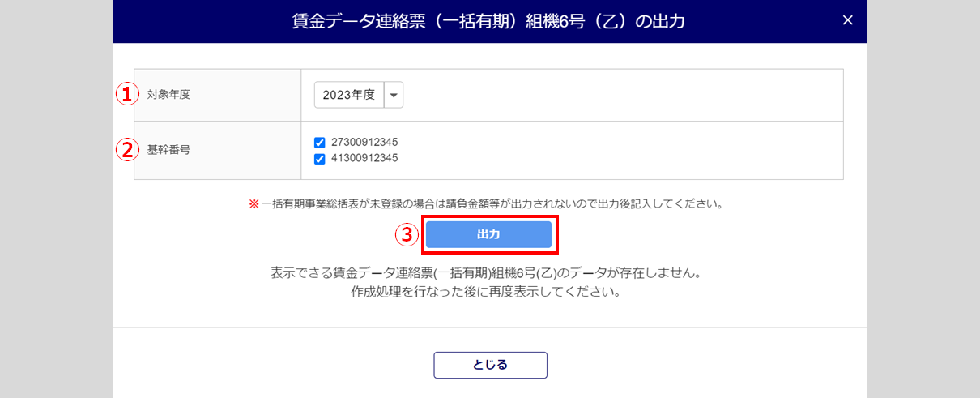Toggle the 41300912345 checkbox
980x398 pixels.
tap(319, 159)
